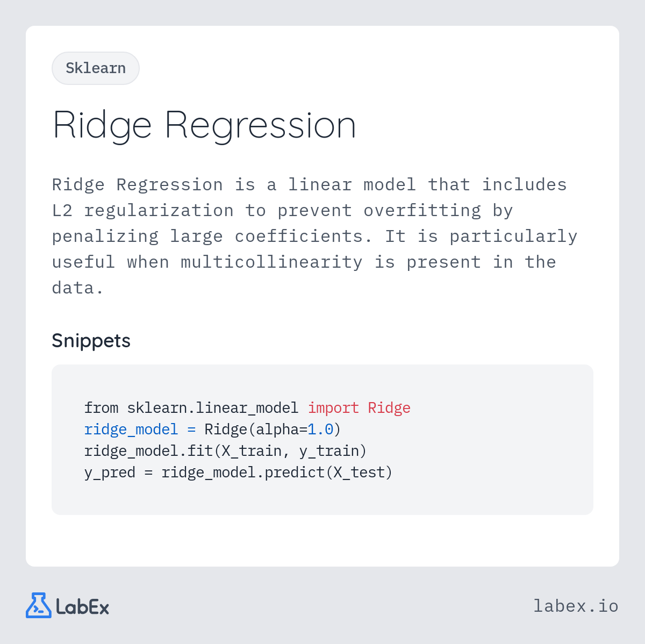Image resolution: width=645 pixels, height=644 pixels.
Task: Click the word multicollinearity in description
Action: point(271,262)
